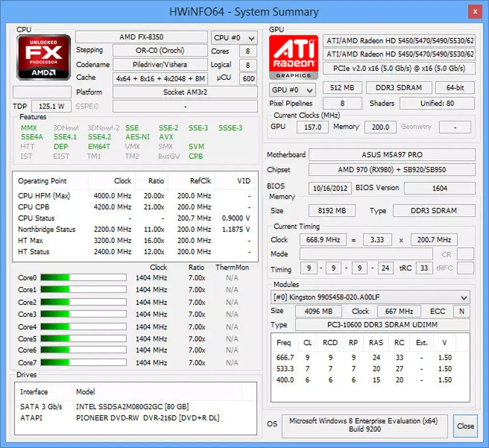
Task: Click the Core7 usage bar
Action: click(83, 362)
